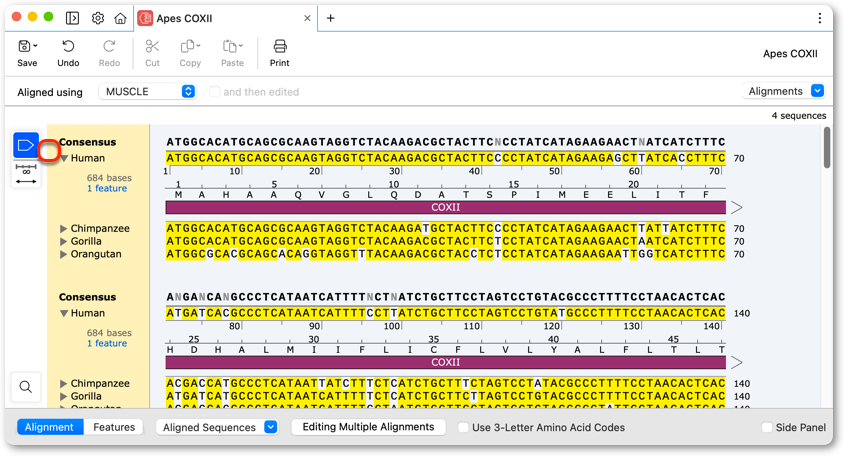Close the Apes COXII tab
Viewport: 844px width, 456px height.
point(307,18)
